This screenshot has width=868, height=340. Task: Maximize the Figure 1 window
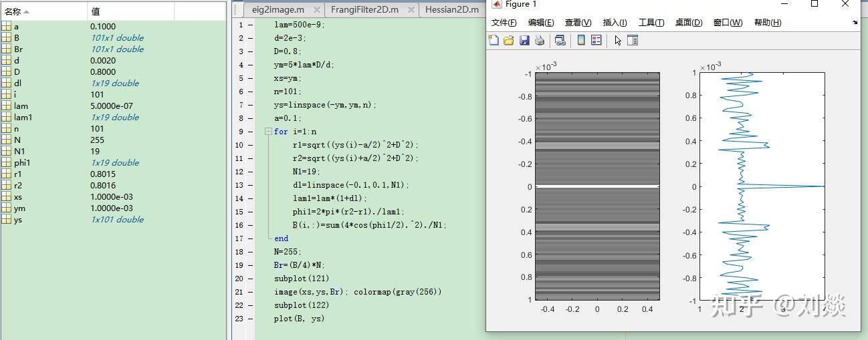(815, 4)
